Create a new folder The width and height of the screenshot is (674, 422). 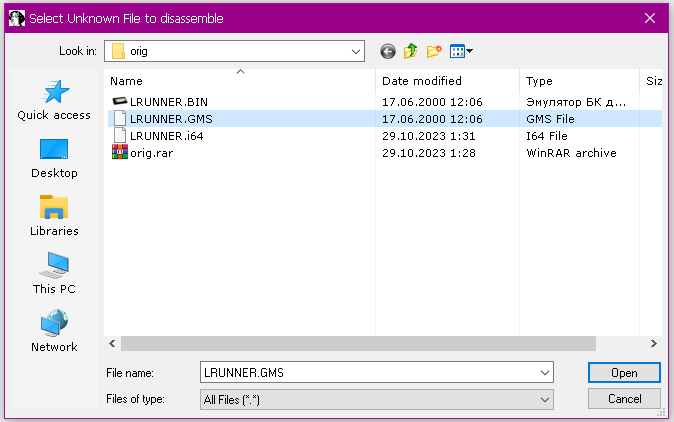pos(434,51)
